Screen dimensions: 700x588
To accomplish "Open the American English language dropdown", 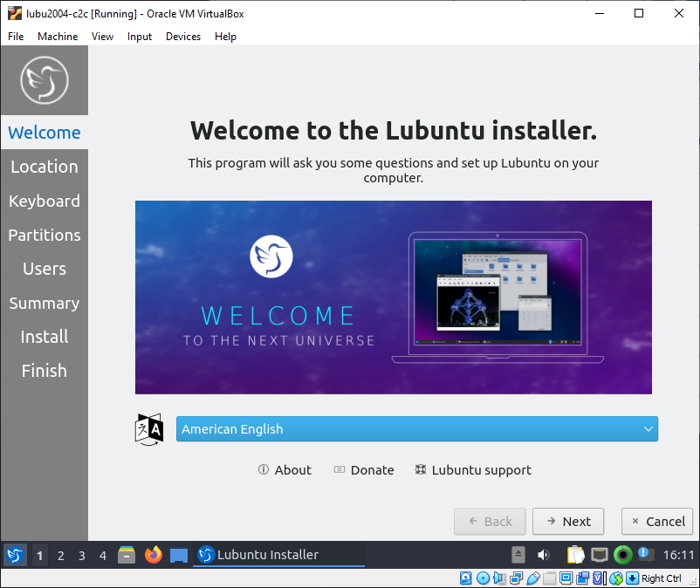I will point(417,428).
